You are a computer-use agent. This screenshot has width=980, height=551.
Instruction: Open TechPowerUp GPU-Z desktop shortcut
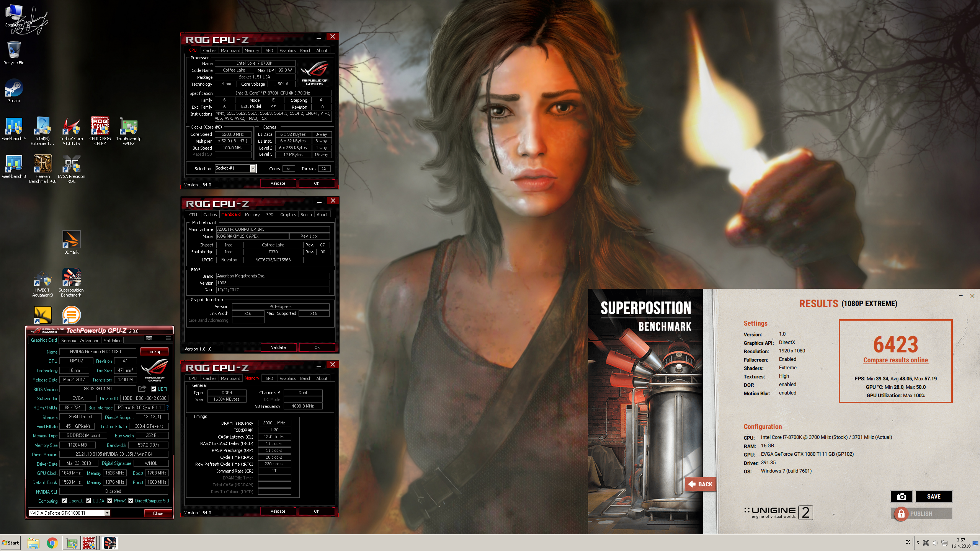[x=129, y=131]
